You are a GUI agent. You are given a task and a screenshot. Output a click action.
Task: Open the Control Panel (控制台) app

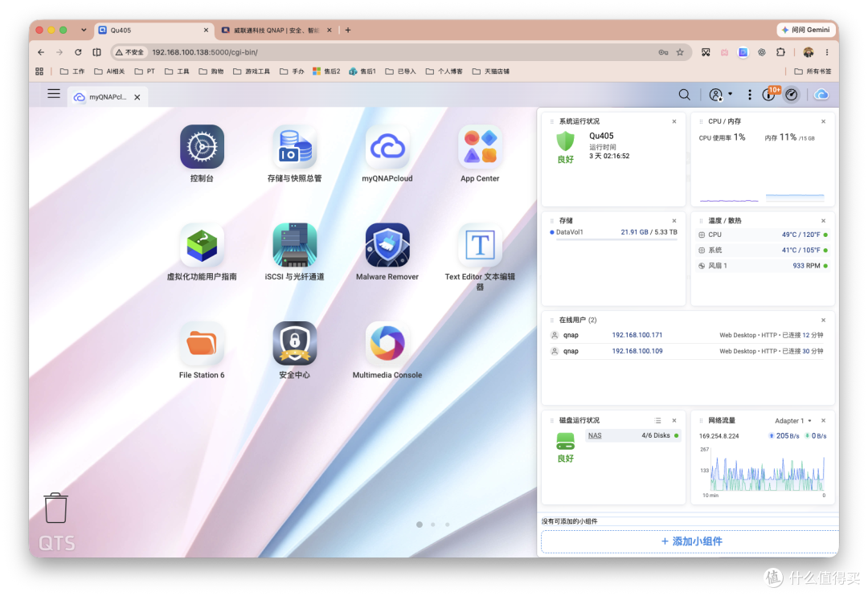[202, 147]
